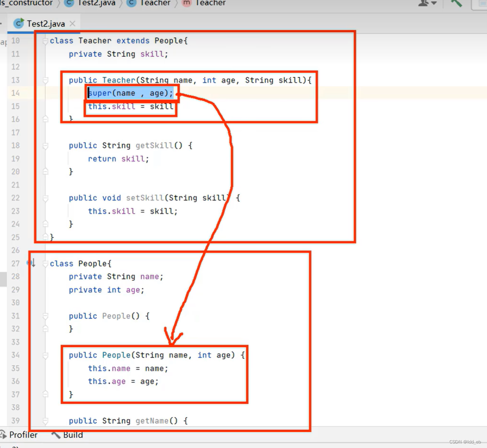Click "private int age;" on line 29
The image size is (487, 448).
tap(107, 290)
